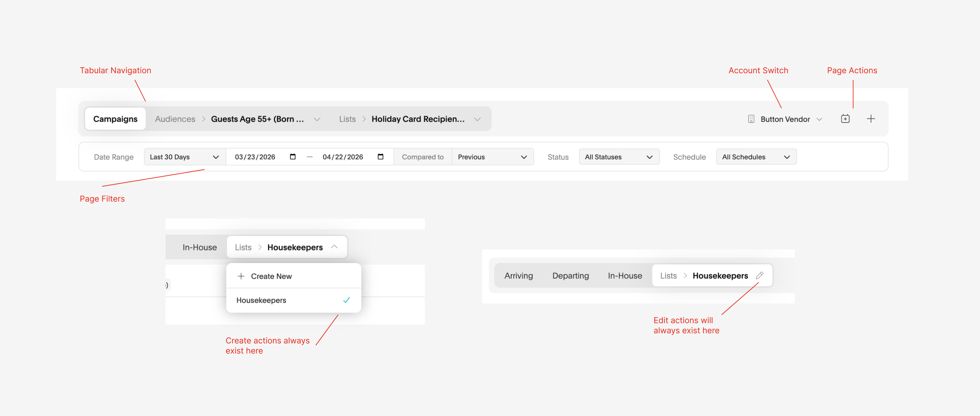Open the Button Vendor account switcher

(785, 119)
